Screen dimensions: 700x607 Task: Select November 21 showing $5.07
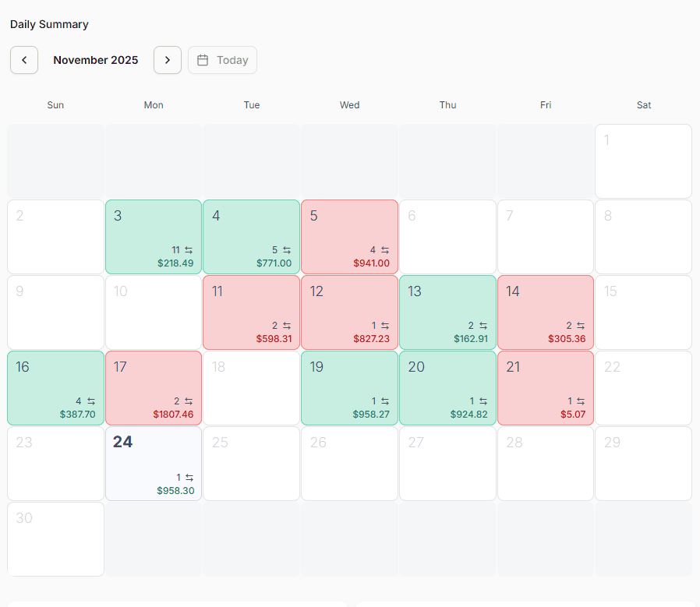click(546, 388)
